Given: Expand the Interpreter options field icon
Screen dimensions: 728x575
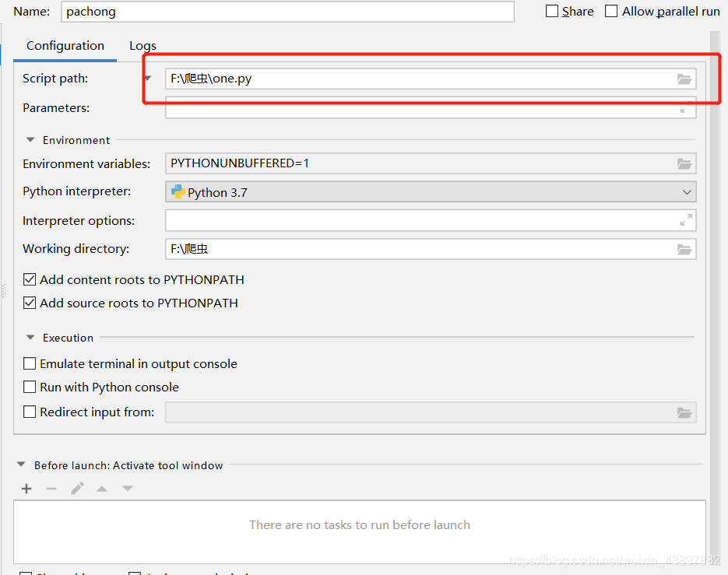Looking at the screenshot, I should coord(686,220).
